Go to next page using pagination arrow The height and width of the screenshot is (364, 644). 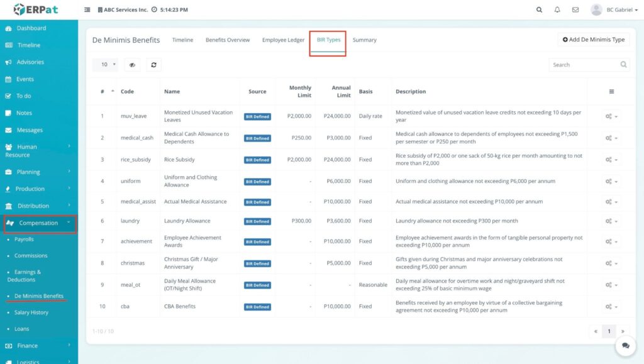coord(623,331)
